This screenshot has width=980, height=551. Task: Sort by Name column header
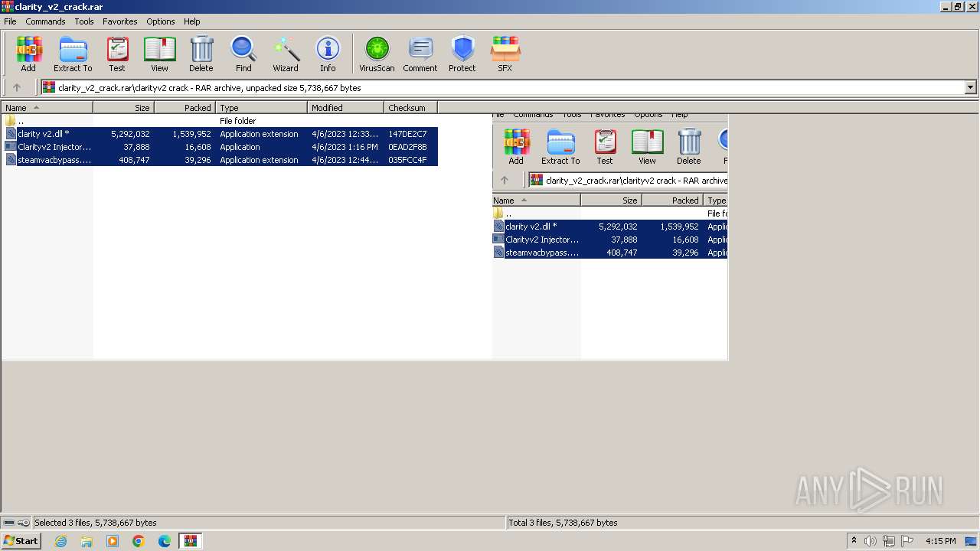coord(47,108)
